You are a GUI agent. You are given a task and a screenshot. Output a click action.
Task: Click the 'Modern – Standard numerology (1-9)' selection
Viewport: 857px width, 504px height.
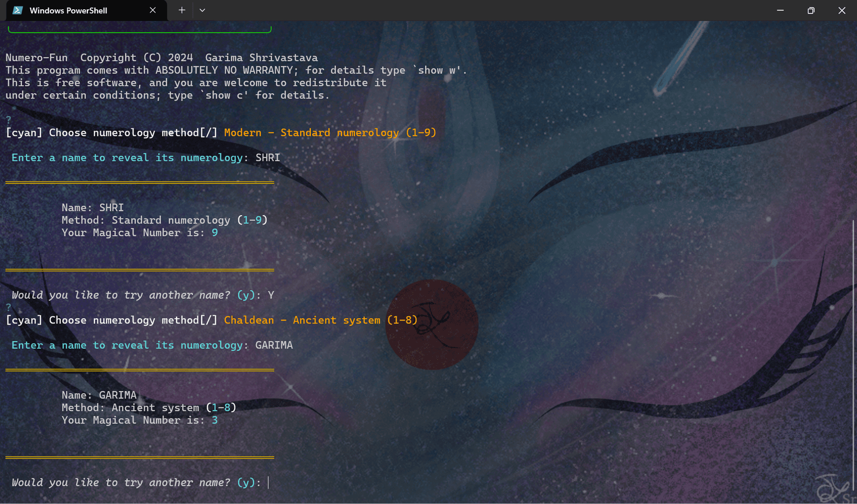[330, 133]
